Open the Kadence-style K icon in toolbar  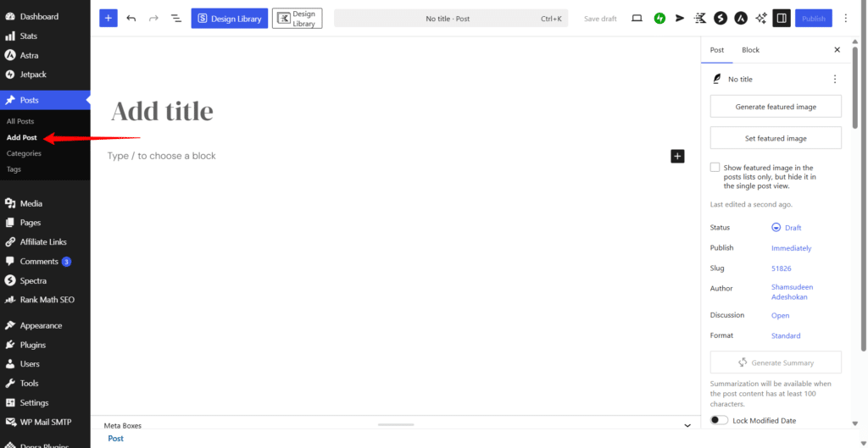tap(699, 19)
